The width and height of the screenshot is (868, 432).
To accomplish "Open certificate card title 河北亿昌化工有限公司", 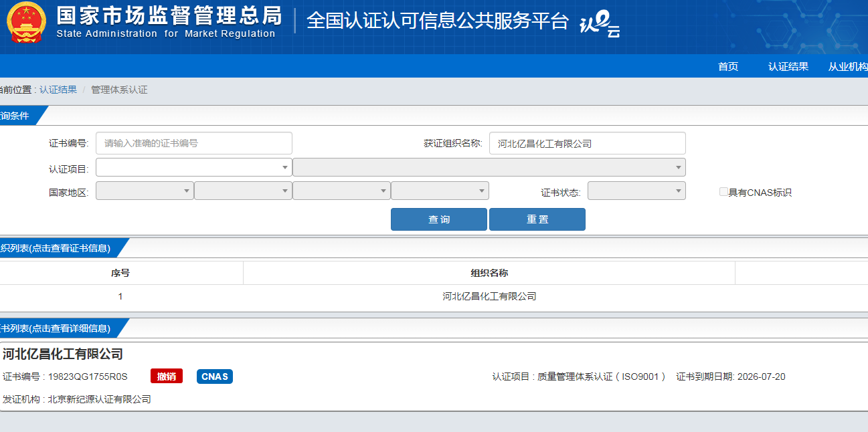I will pyautogui.click(x=63, y=354).
